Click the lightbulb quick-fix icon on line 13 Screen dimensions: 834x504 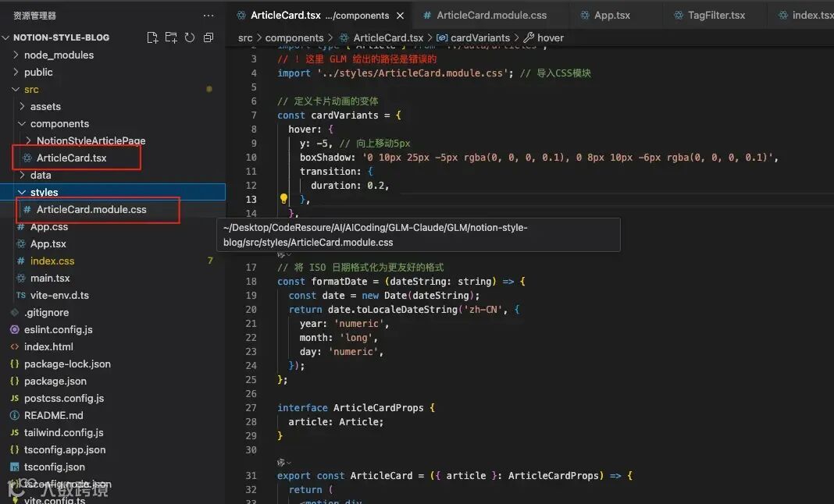coord(283,199)
